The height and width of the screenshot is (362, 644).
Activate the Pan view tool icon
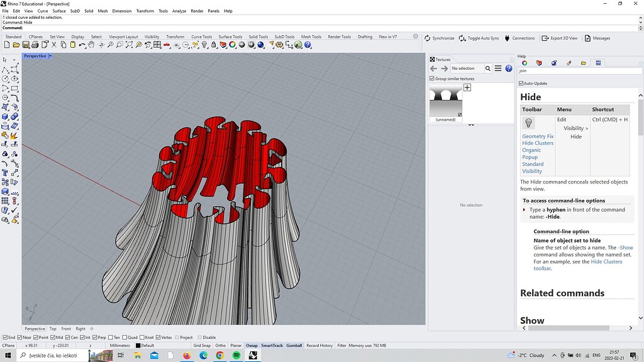(x=91, y=45)
